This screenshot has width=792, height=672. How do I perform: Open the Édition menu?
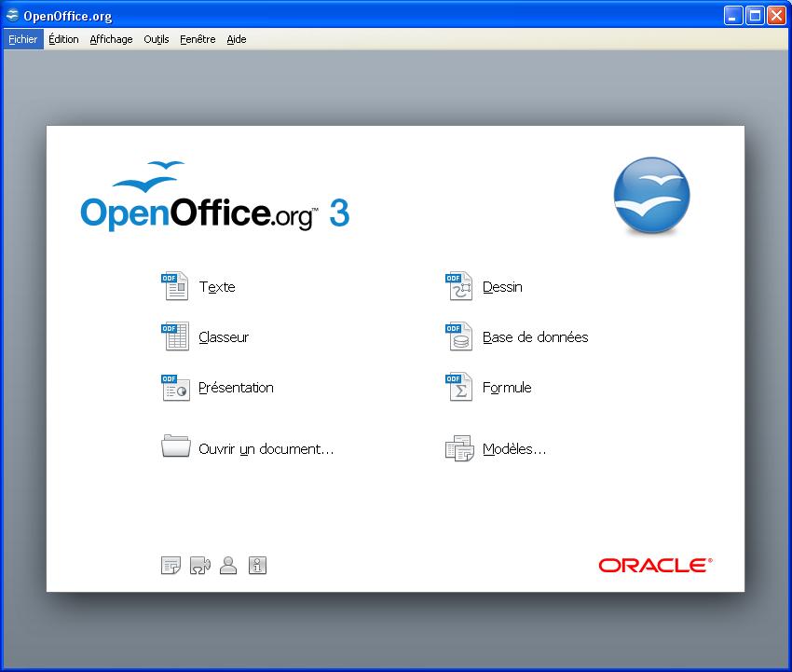pos(63,39)
